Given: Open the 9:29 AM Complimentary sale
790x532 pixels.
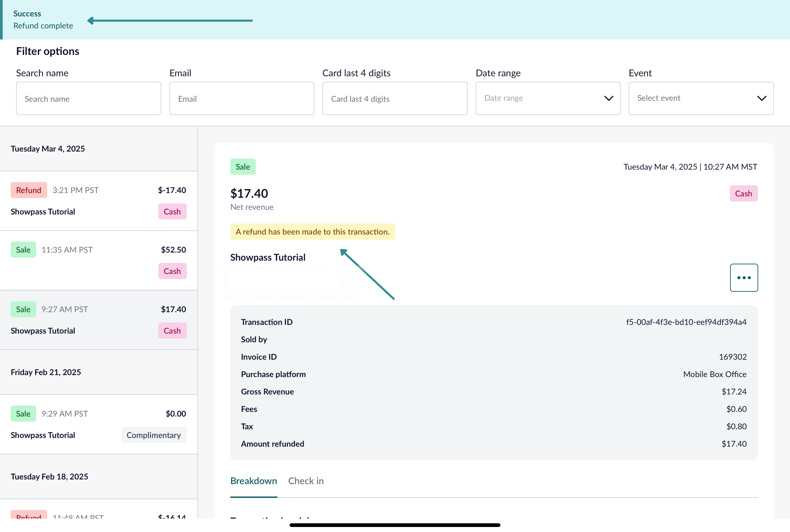Looking at the screenshot, I should coord(99,424).
